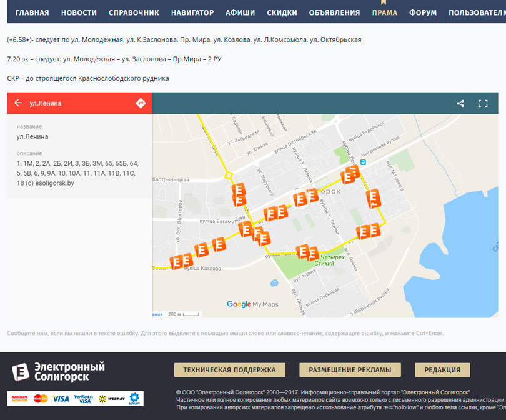506x420 pixels.
Task: Open directions using the diamond arrow icon
Action: pos(141,103)
